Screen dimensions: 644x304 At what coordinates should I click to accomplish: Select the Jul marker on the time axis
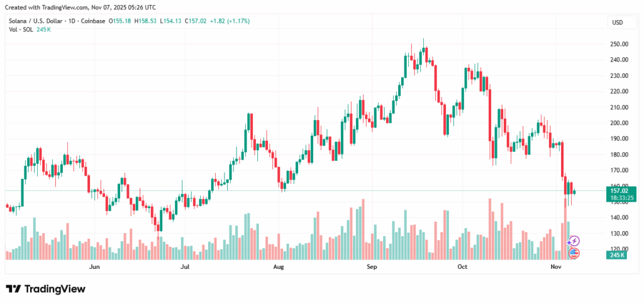186,267
